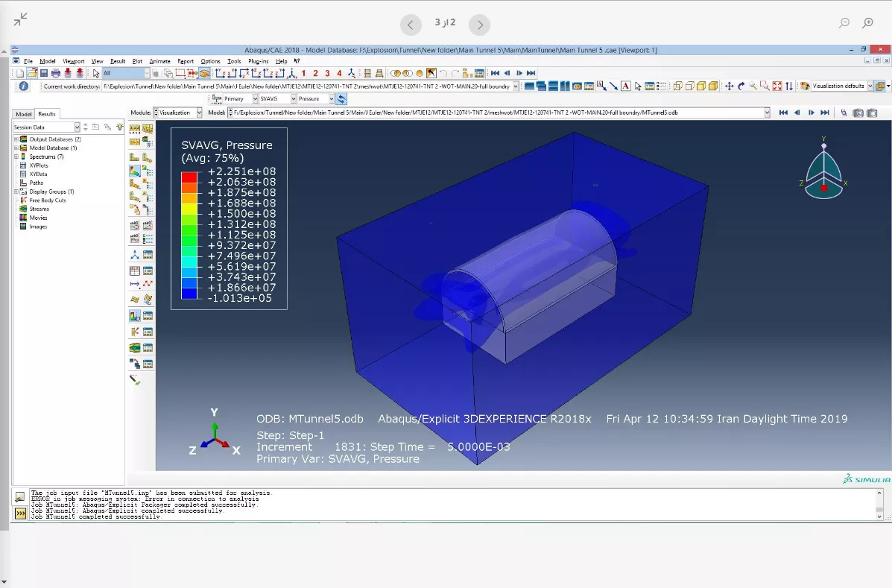Screen dimensions: 892x588
Task: Expand the Display Groups tree node
Action: [x=16, y=192]
